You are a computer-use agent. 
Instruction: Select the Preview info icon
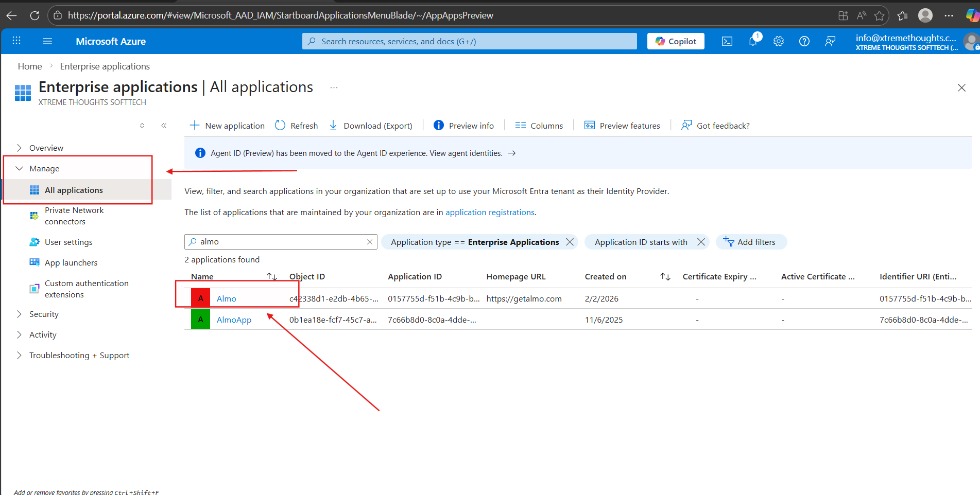click(x=438, y=125)
